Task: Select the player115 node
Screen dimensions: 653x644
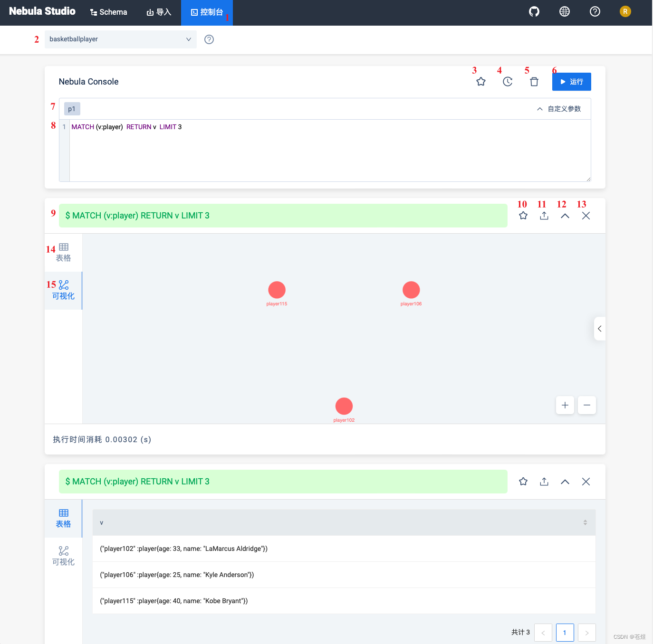Action: (x=277, y=290)
